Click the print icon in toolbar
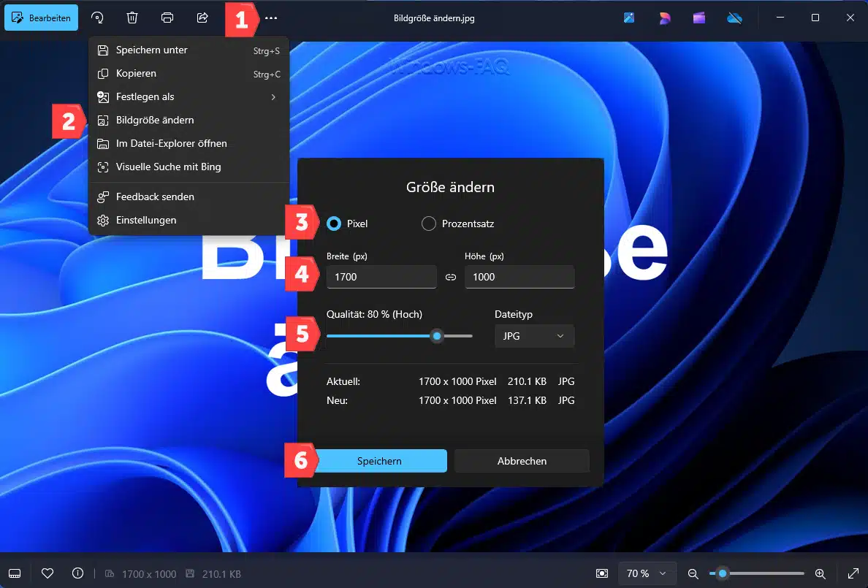868x588 pixels. [x=167, y=18]
